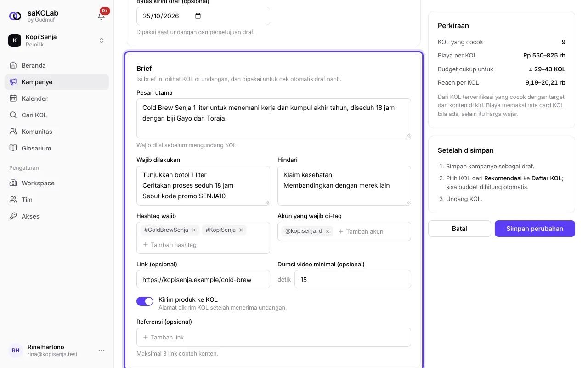
Task: Click the Wajib dilakukan text area
Action: pyautogui.click(x=203, y=185)
